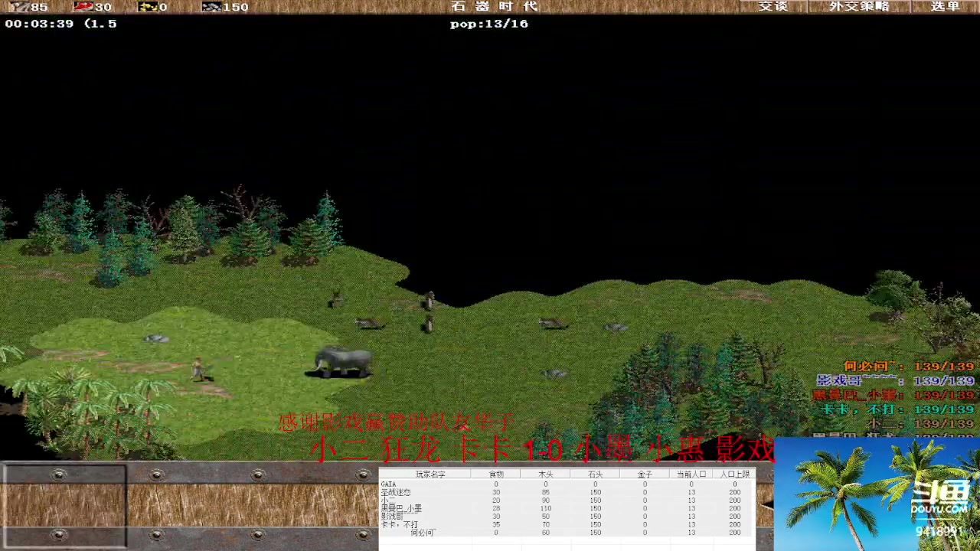Select the upper villager near the fog edge
The image size is (980, 551).
pyautogui.click(x=430, y=299)
